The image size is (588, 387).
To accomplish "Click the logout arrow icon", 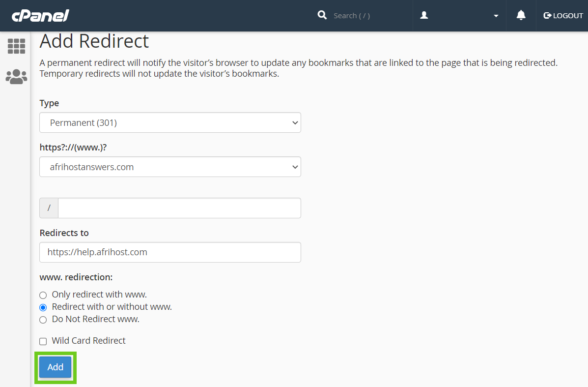I will click(547, 16).
